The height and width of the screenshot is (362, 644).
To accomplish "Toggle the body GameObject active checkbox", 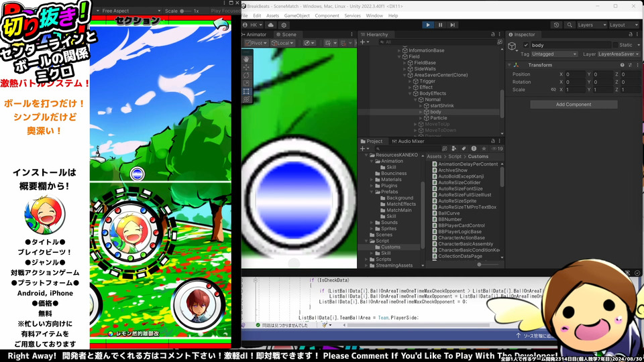I will tap(526, 45).
